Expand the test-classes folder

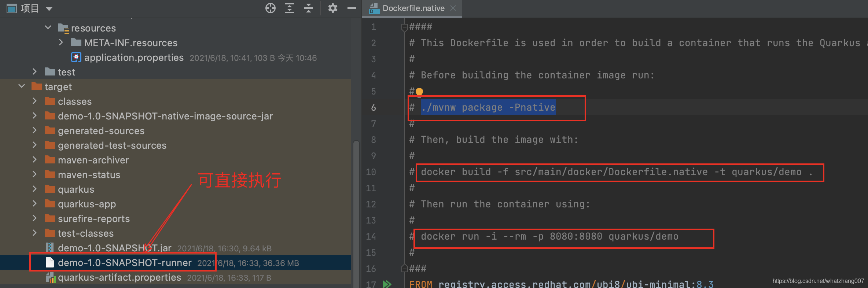pyautogui.click(x=35, y=233)
